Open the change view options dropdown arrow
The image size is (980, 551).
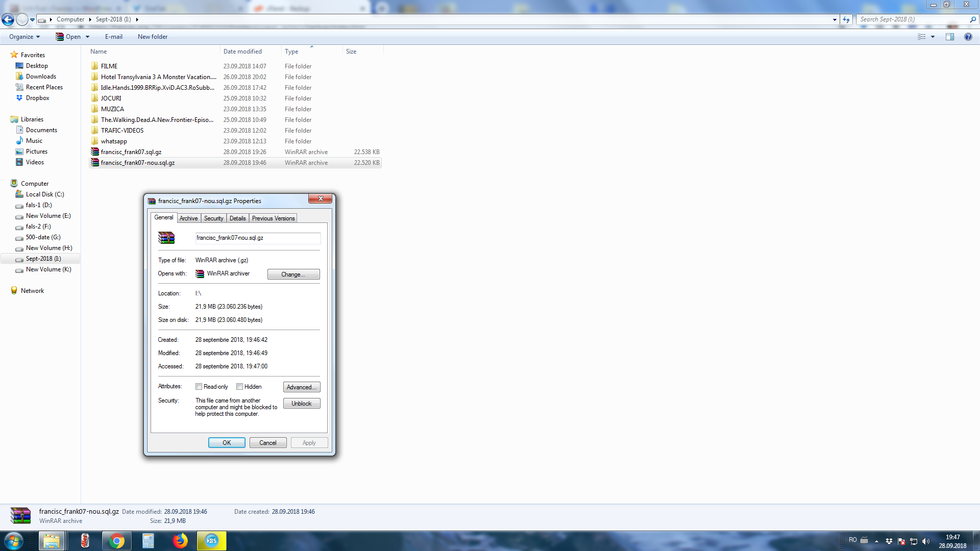(x=933, y=37)
